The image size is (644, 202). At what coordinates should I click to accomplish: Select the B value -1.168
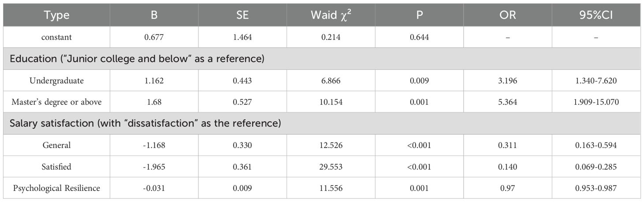coord(154,145)
